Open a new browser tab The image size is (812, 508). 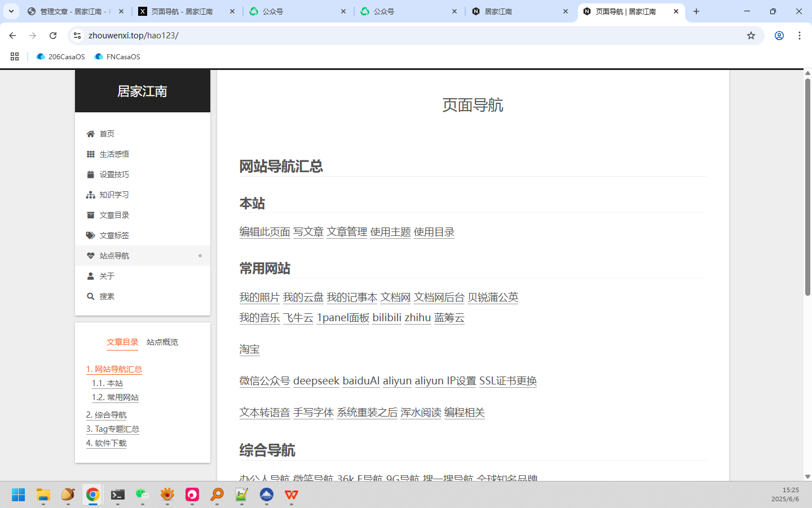tap(696, 11)
